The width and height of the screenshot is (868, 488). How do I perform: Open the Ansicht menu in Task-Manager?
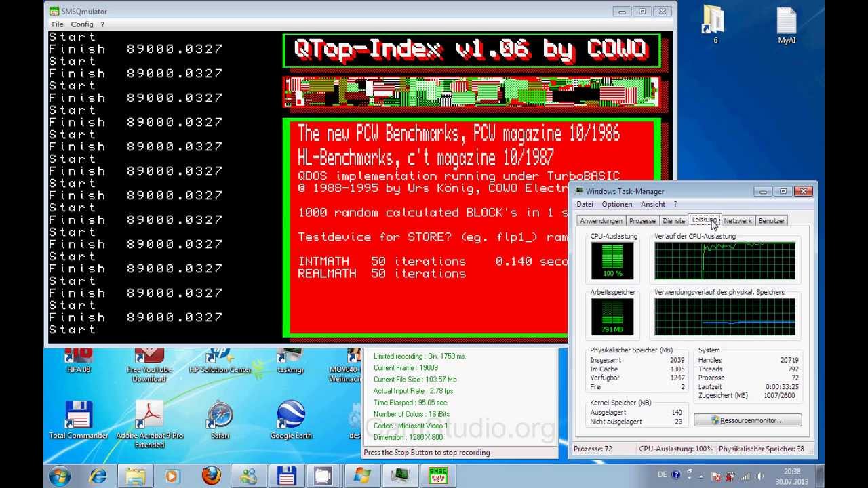tap(653, 204)
